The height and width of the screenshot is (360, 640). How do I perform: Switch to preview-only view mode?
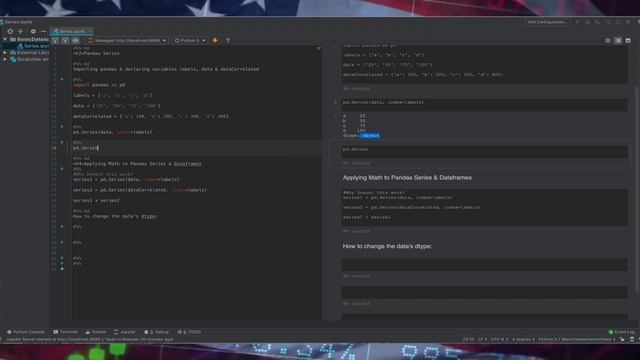click(x=628, y=40)
